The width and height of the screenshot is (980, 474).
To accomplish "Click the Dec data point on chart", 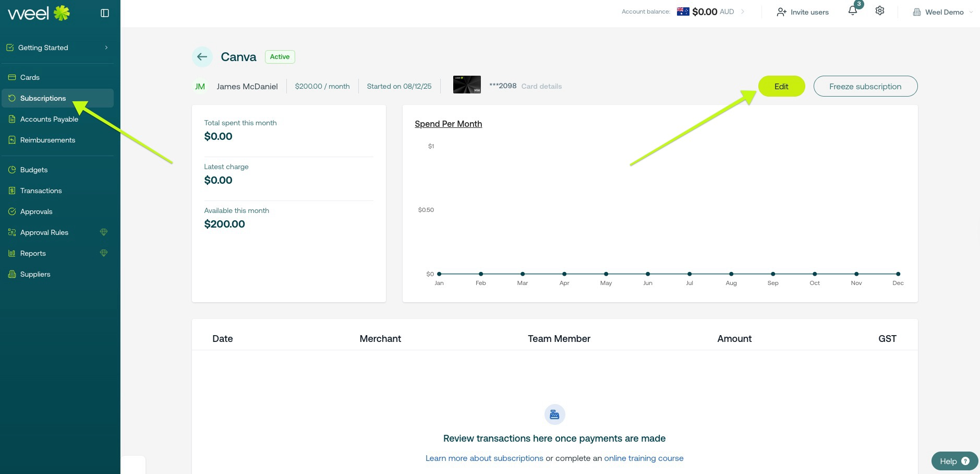I will pyautogui.click(x=898, y=274).
